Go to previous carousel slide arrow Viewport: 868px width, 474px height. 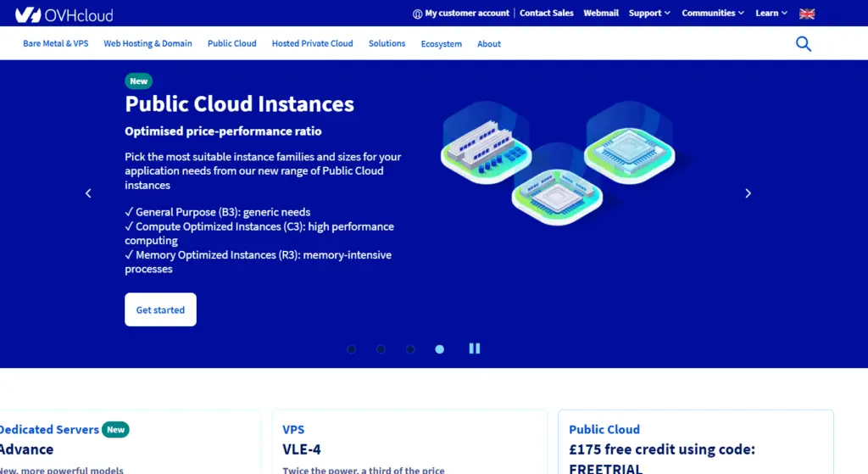(x=88, y=193)
